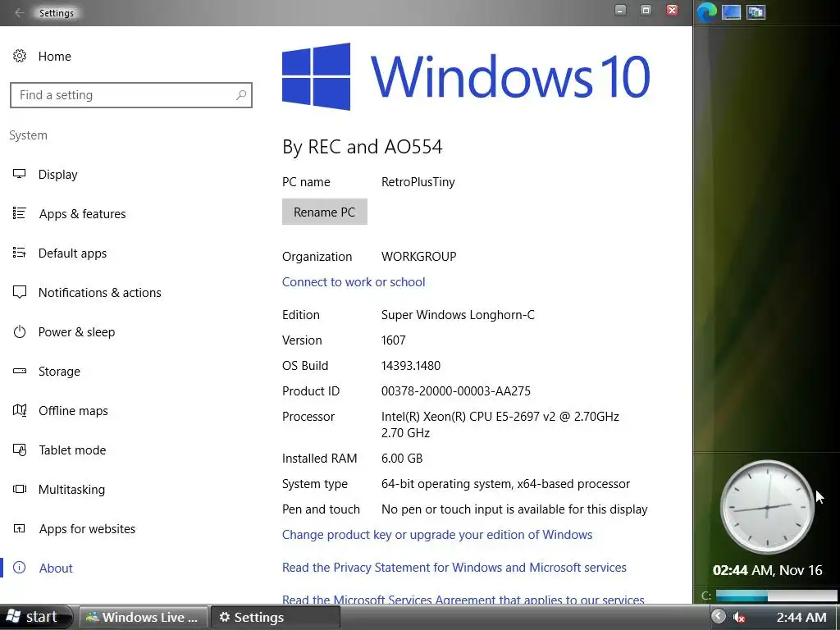The width and height of the screenshot is (840, 630).
Task: Click the switch windows icon at top
Action: pos(756,11)
